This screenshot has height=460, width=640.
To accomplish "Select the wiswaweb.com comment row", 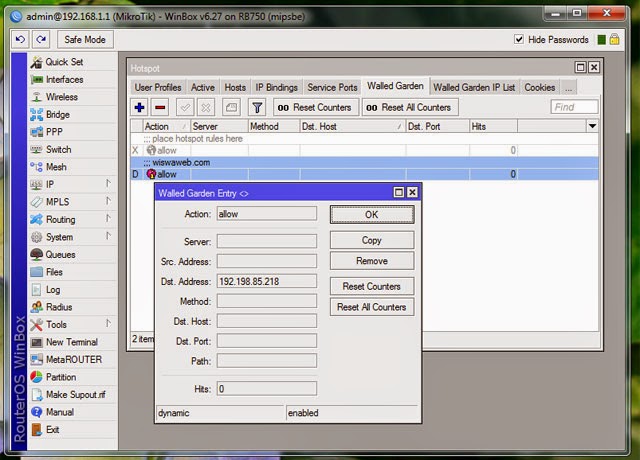I will [364, 162].
